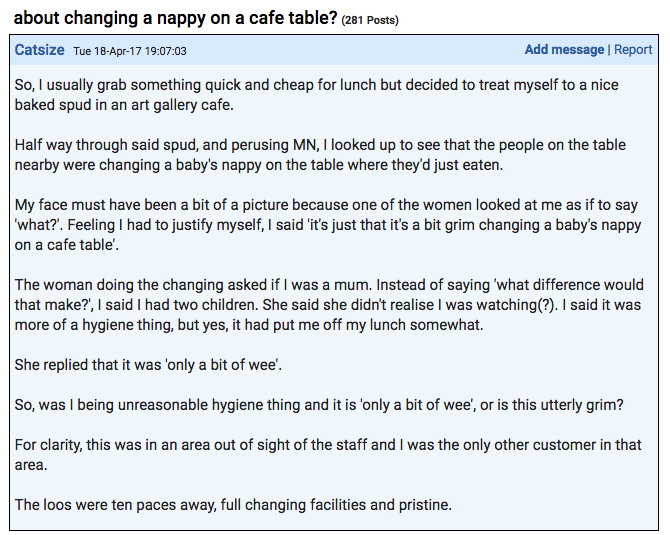Click the blue post header bar
The height and width of the screenshot is (535, 670).
(x=334, y=50)
